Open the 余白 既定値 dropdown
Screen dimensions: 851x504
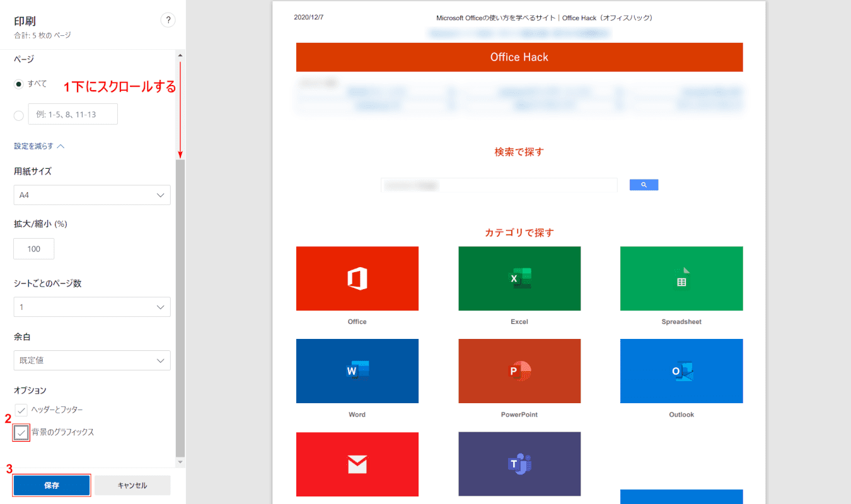(92, 360)
